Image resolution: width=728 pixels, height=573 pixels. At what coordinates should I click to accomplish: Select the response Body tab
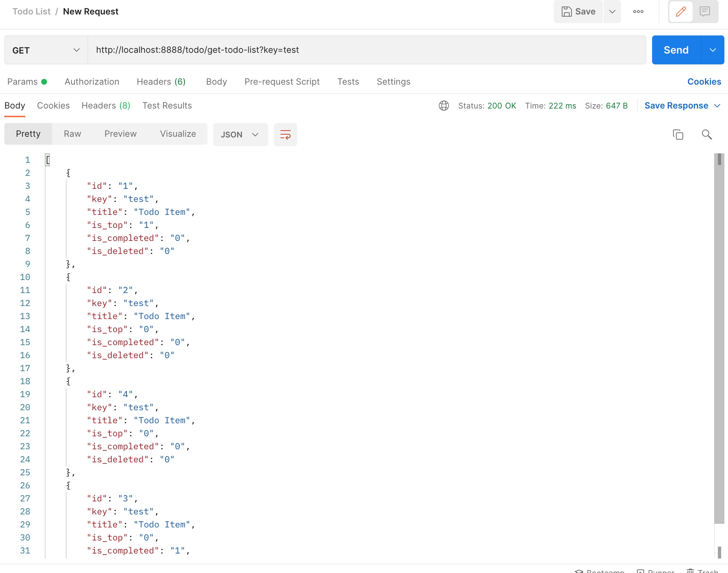(x=15, y=106)
